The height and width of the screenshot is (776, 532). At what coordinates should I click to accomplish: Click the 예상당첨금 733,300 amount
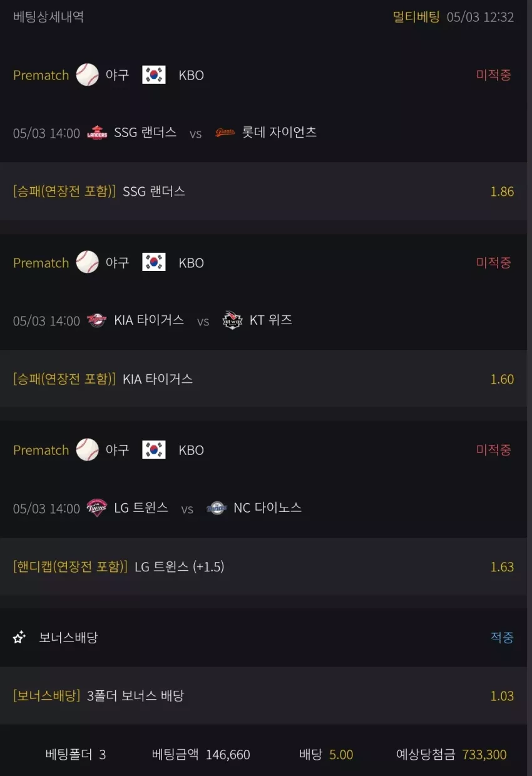(484, 755)
